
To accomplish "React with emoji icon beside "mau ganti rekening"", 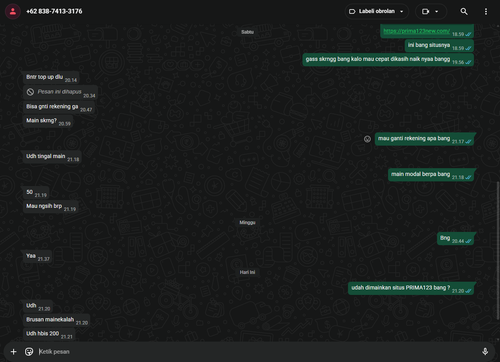I will pos(367,139).
